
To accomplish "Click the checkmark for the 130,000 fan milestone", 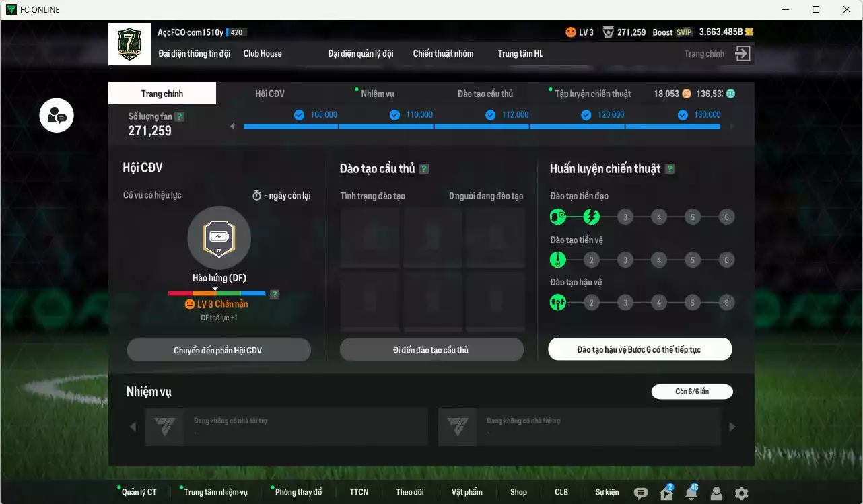I will [684, 115].
